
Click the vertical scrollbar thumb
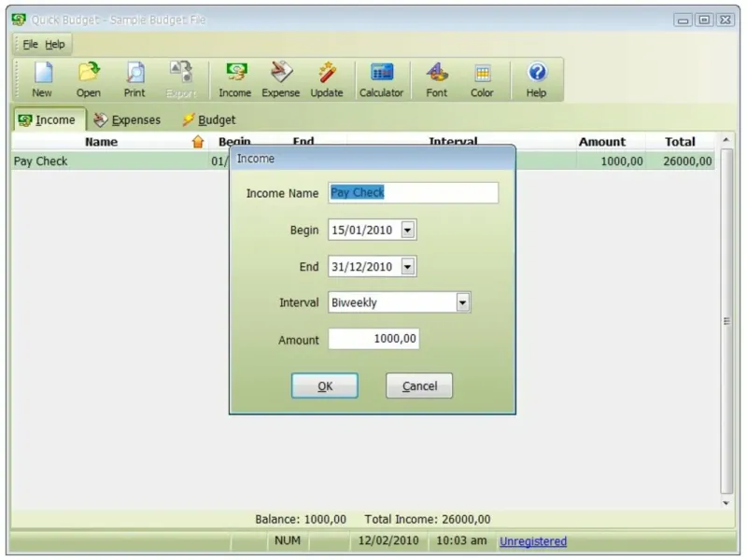(x=726, y=321)
